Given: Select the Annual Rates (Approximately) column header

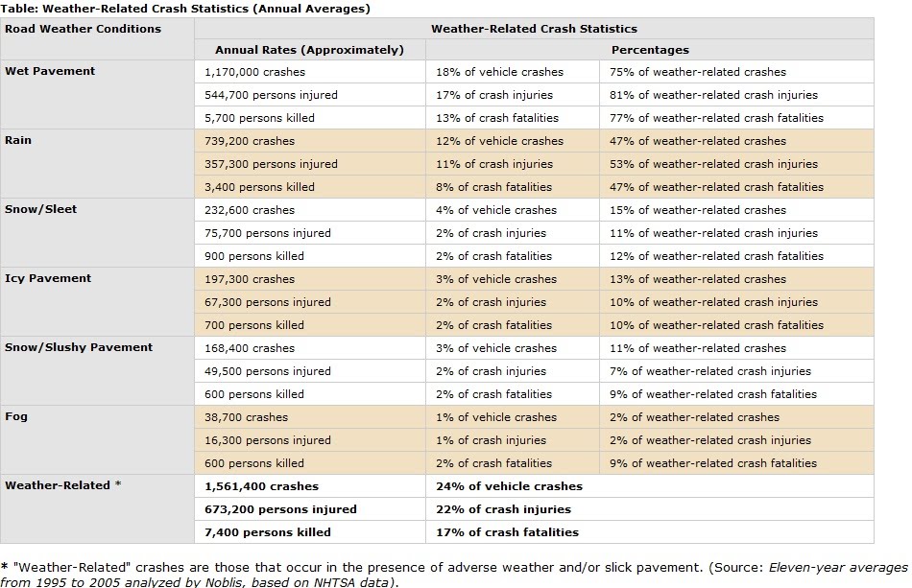Looking at the screenshot, I should click(309, 50).
